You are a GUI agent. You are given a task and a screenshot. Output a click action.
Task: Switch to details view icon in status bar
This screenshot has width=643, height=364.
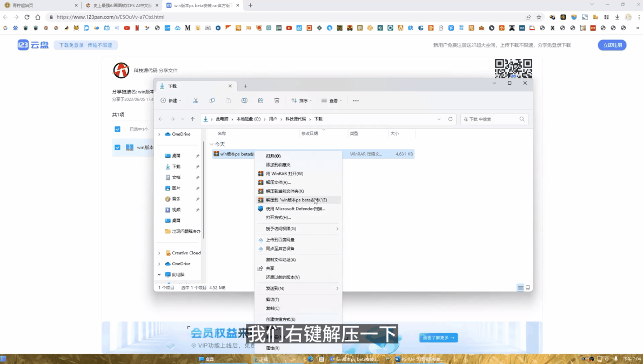pos(520,288)
